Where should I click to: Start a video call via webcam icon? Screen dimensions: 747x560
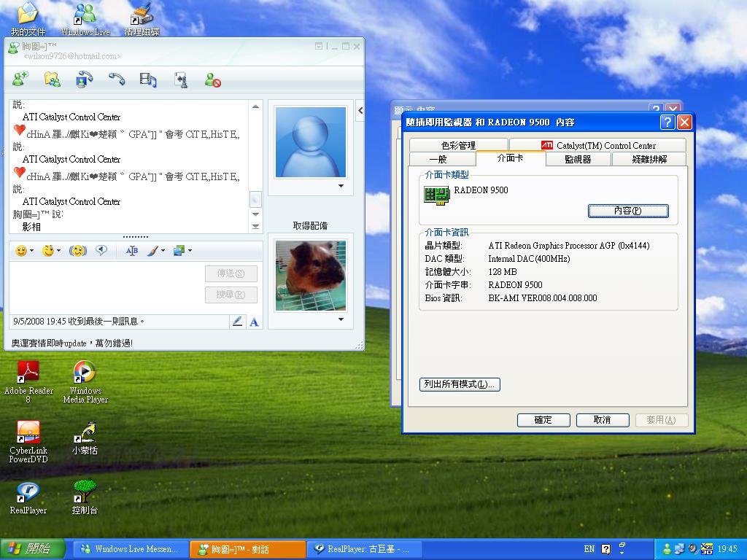[x=85, y=79]
